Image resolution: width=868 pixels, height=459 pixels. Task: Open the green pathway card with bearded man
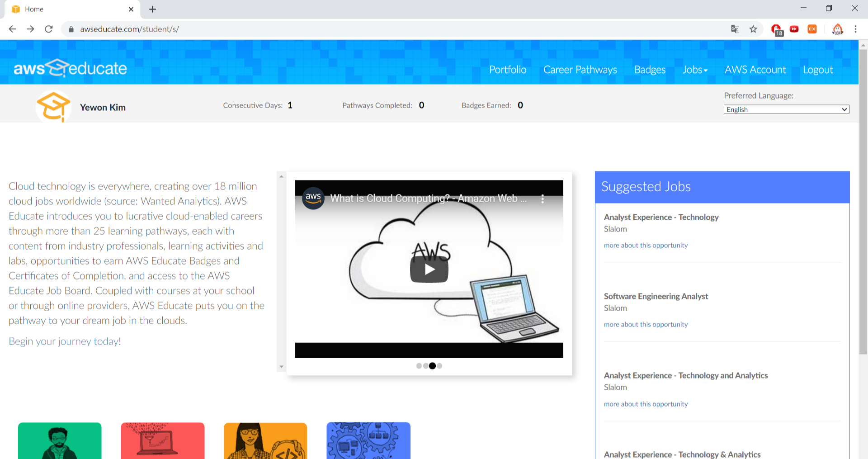tap(60, 440)
